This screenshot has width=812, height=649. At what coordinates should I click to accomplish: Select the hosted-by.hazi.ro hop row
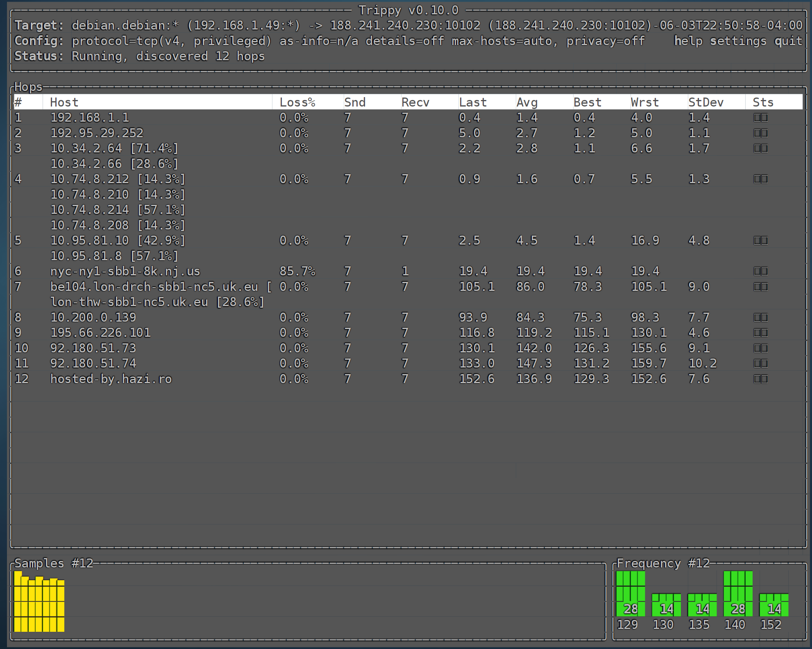pos(111,379)
